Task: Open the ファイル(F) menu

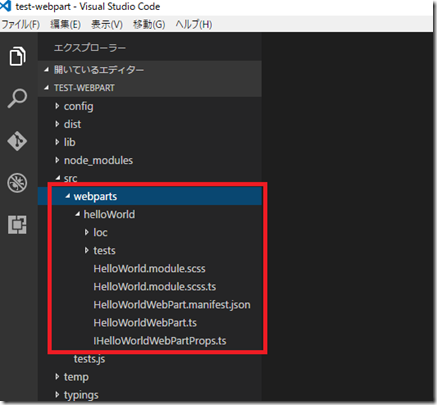Action: (x=21, y=24)
